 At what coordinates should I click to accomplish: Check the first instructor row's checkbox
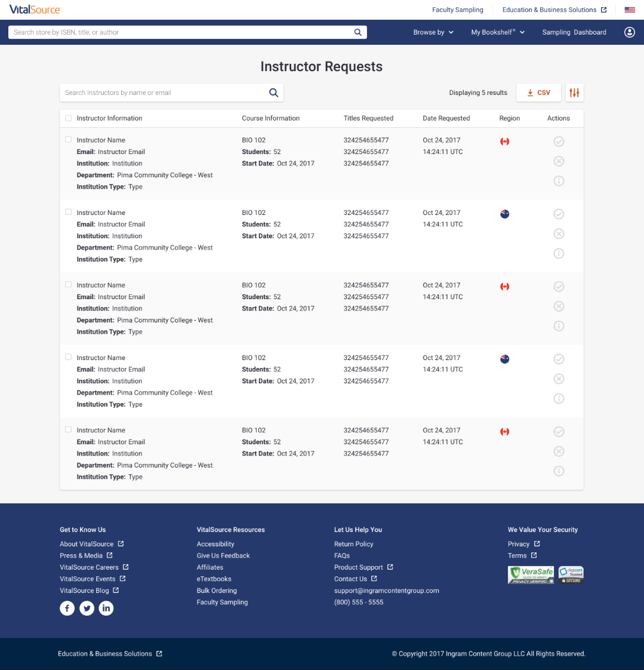coord(68,139)
